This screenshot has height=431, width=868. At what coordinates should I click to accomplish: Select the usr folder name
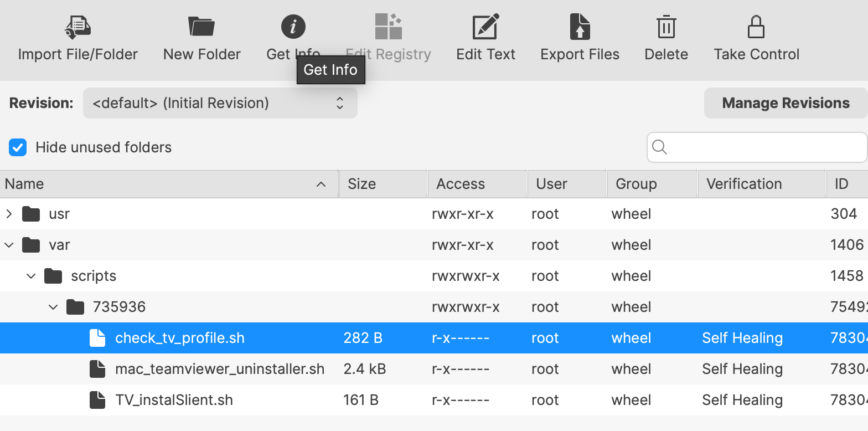coord(59,214)
